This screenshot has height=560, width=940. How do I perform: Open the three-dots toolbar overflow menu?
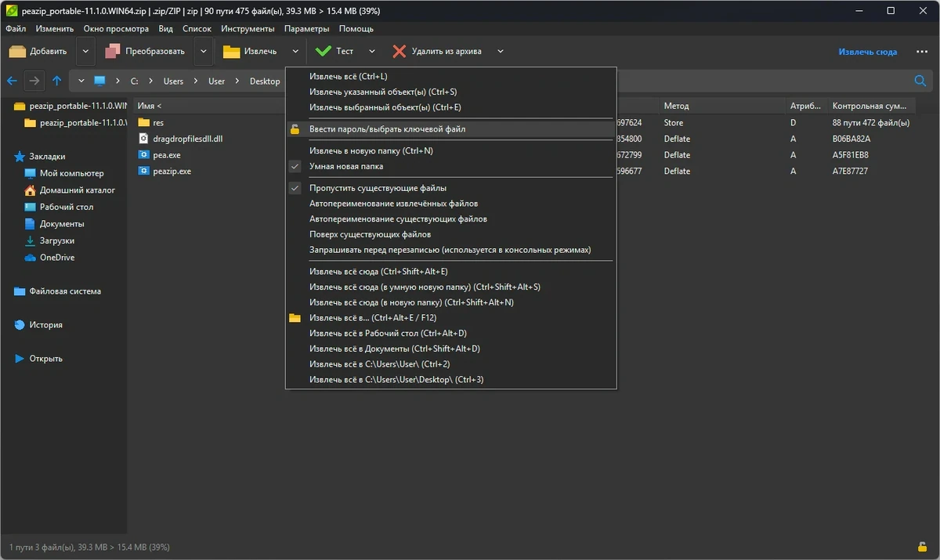pyautogui.click(x=923, y=52)
